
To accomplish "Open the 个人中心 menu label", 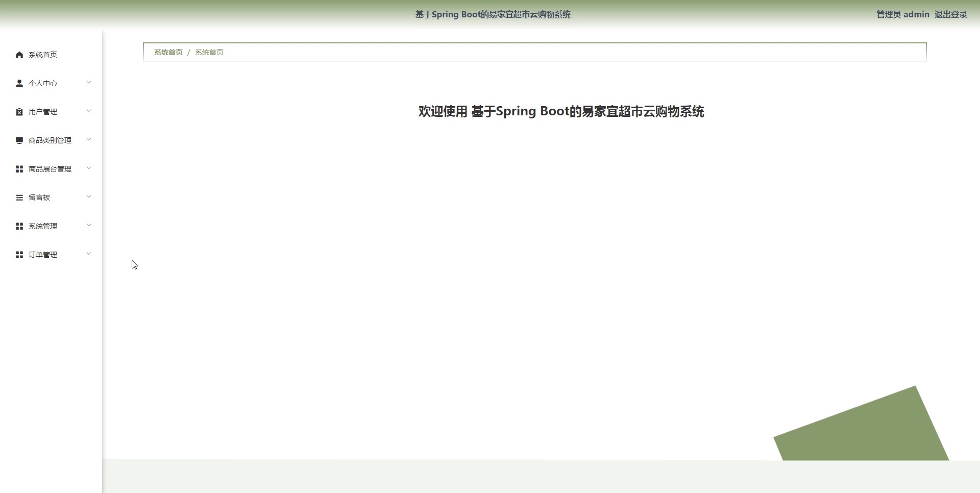I will (43, 83).
